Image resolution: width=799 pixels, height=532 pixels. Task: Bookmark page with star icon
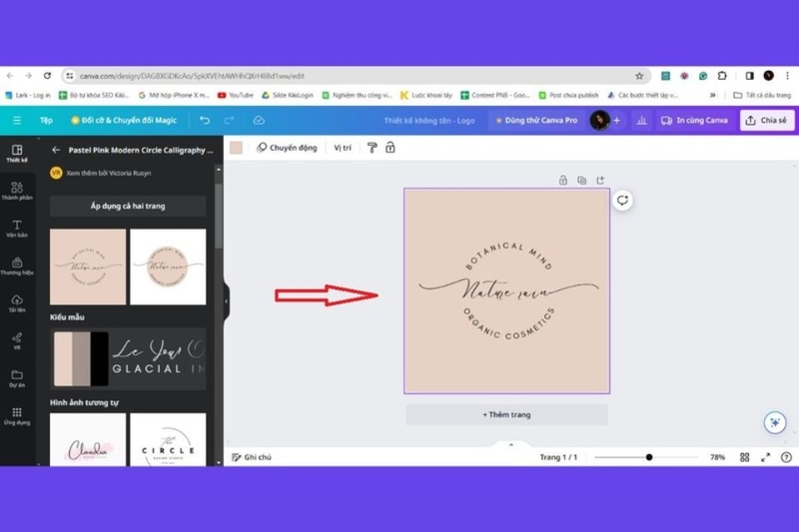(639, 76)
